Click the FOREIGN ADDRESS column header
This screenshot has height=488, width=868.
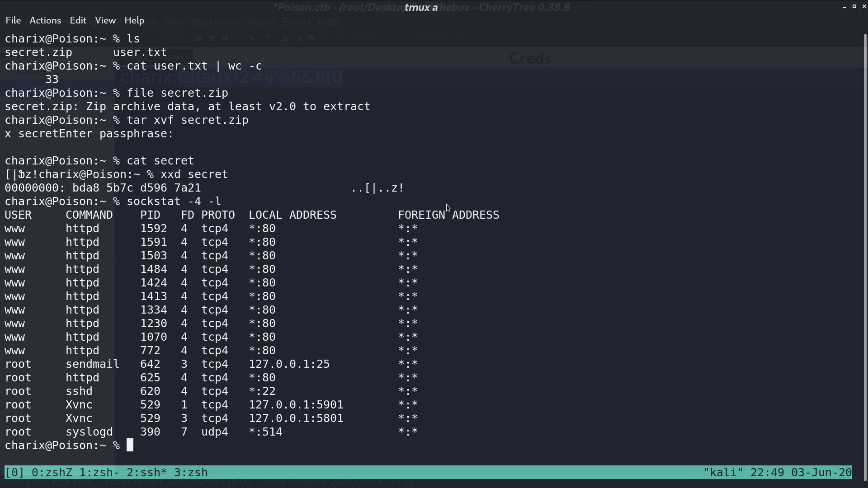click(448, 215)
